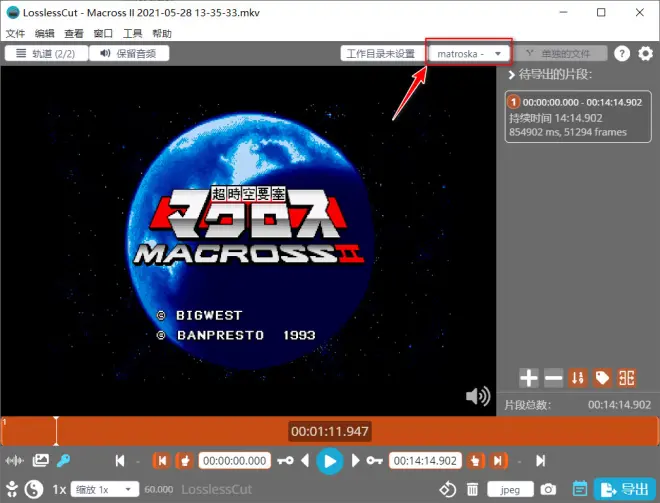Toggle the jpeg capture format button
The image size is (660, 503).
click(x=510, y=490)
